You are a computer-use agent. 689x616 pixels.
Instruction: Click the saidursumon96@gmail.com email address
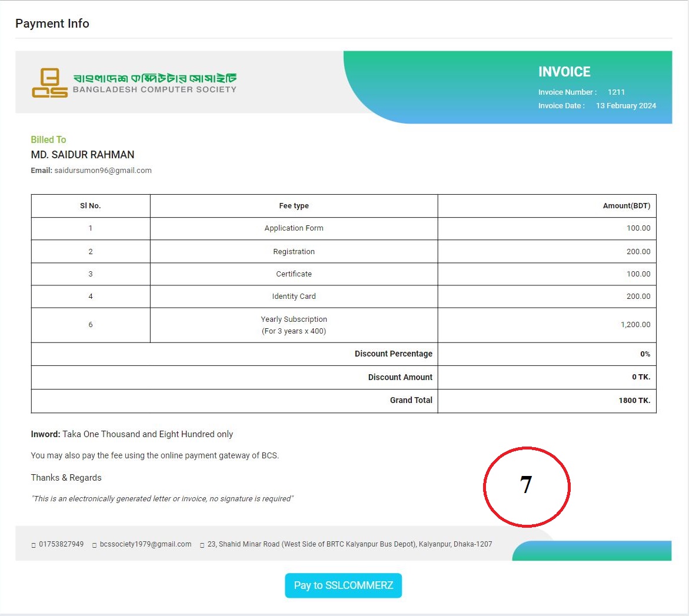click(x=103, y=171)
